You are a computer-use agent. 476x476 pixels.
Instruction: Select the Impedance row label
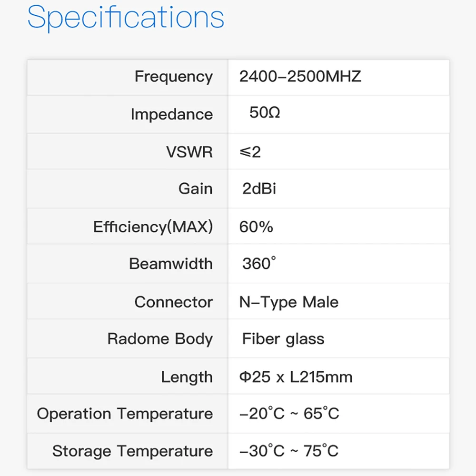171,114
